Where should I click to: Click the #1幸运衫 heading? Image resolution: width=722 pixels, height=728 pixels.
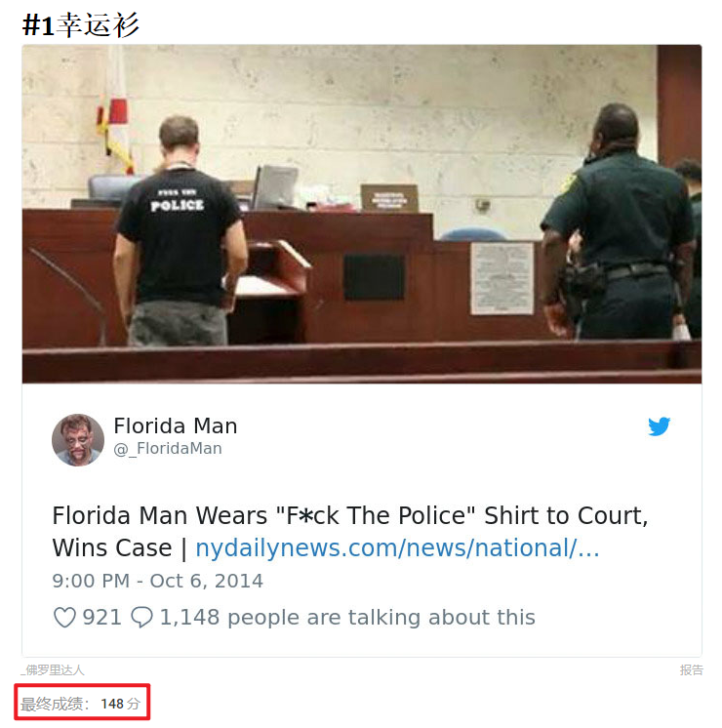click(x=81, y=25)
